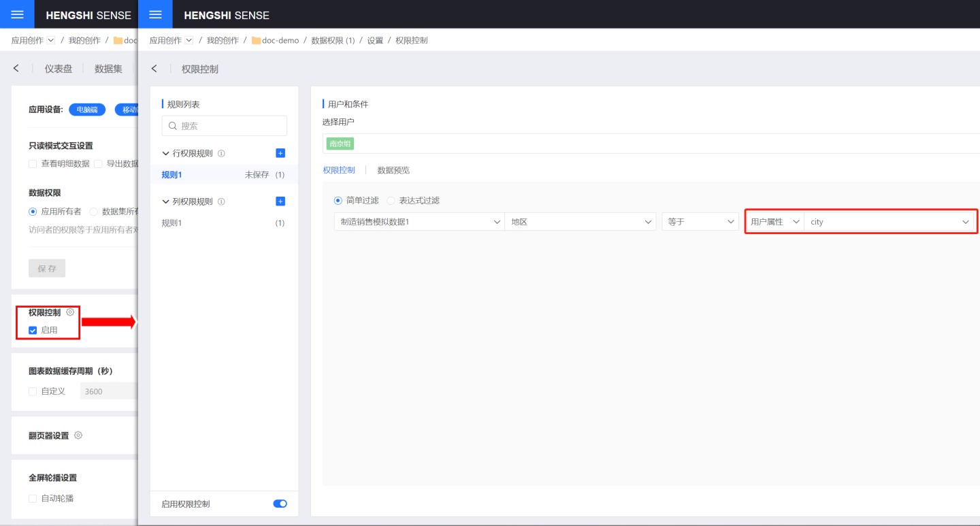Expand the city user attribute dropdown
Viewport: 980px width, 526px height.
point(889,222)
